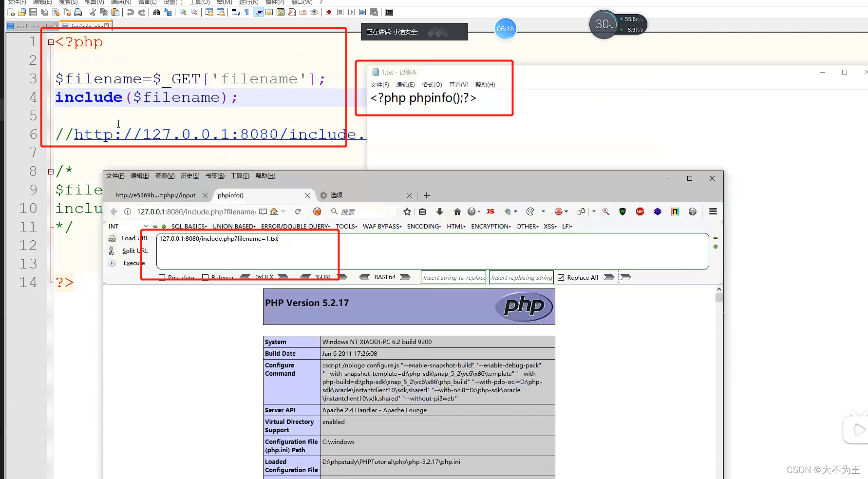Image resolution: width=868 pixels, height=479 pixels.
Task: Open the WAF BYPASS dropdown
Action: coord(382,226)
